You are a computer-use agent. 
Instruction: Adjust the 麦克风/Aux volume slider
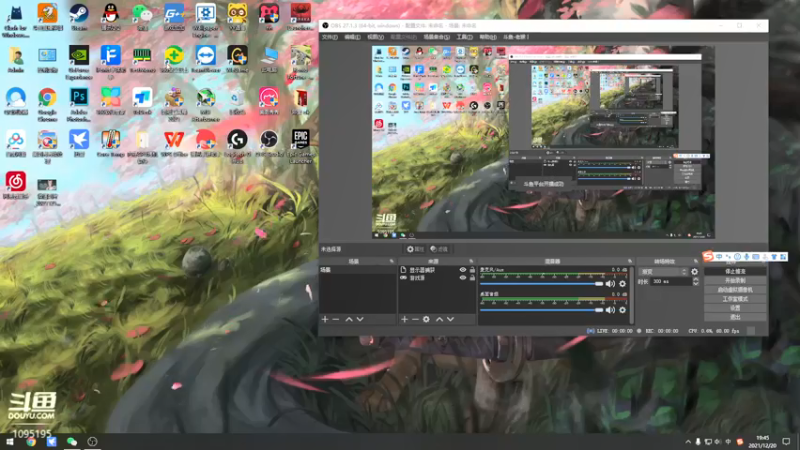click(x=541, y=284)
